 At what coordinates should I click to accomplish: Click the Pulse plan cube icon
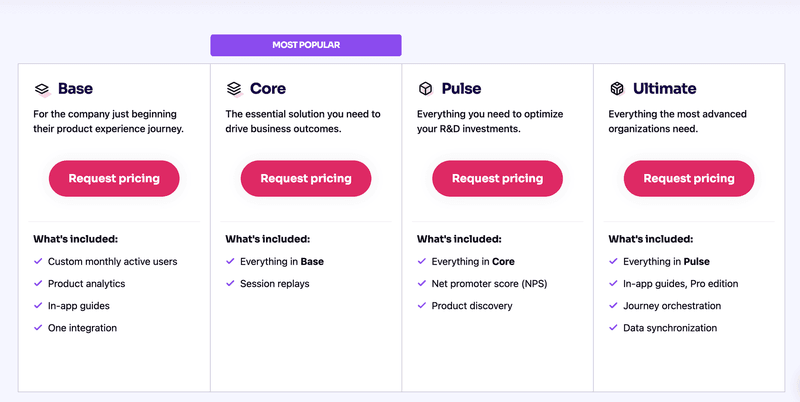point(425,89)
